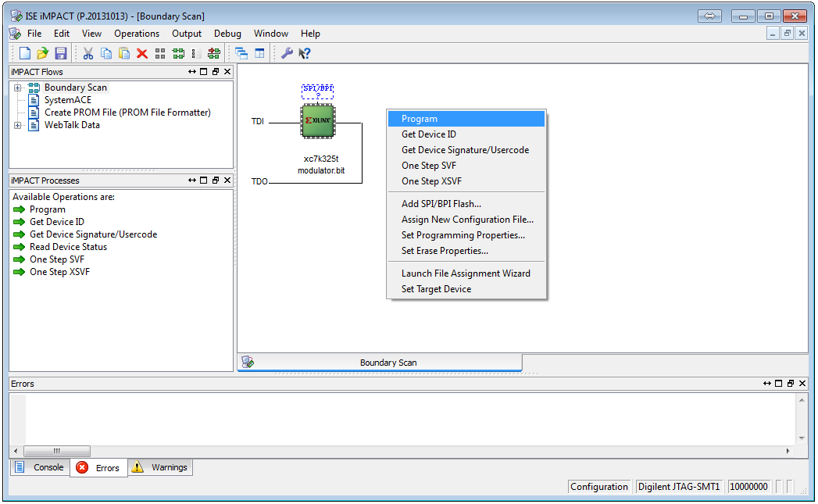Switch to the Errors tab
818x504 pixels.
(98, 468)
